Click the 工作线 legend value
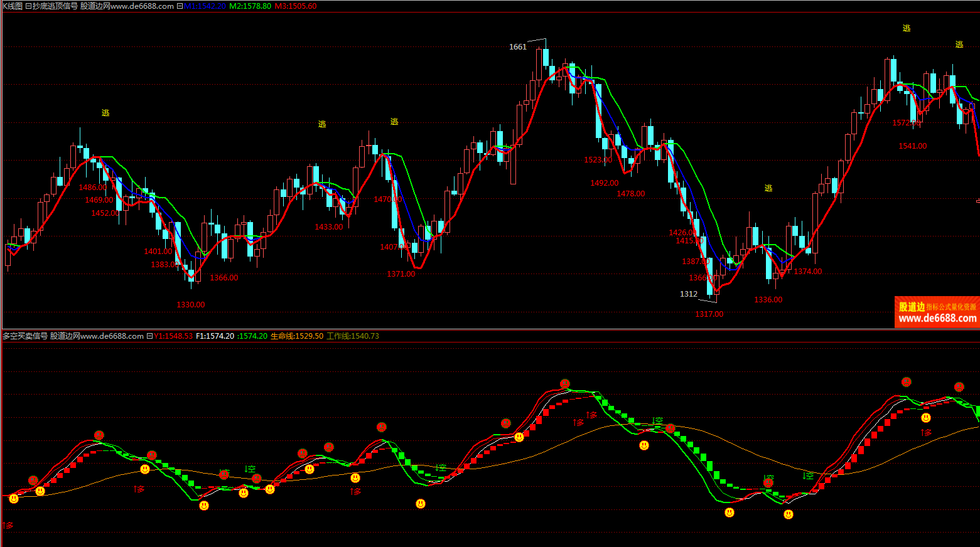This screenshot has width=980, height=547. tap(353, 336)
